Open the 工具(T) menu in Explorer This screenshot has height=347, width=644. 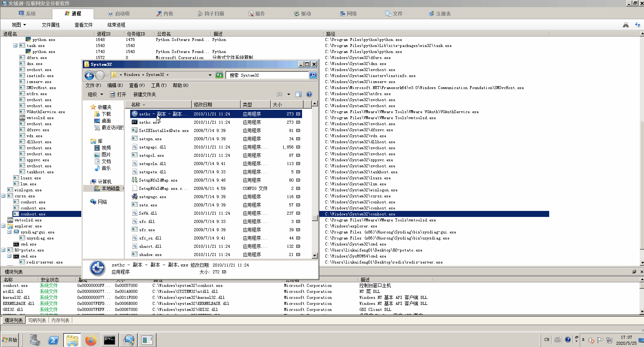coord(158,85)
